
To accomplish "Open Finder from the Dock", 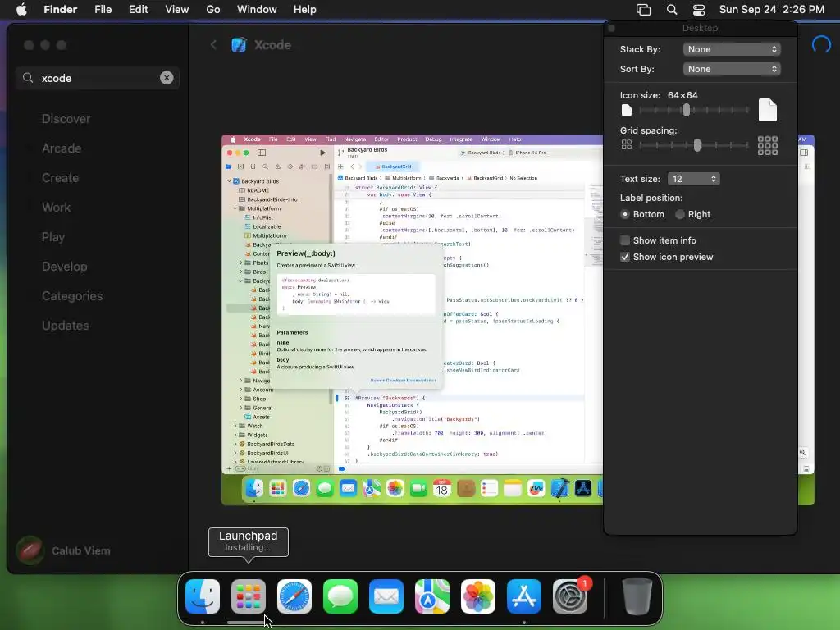I will coord(203,596).
